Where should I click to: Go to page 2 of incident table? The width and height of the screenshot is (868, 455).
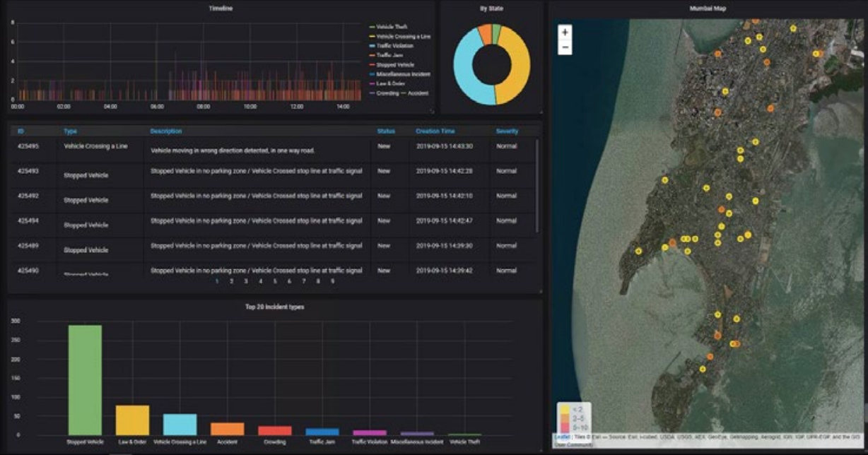click(231, 281)
